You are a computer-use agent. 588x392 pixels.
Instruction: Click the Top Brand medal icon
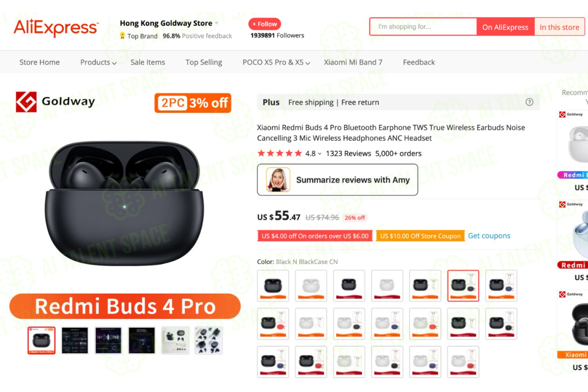[x=122, y=36]
